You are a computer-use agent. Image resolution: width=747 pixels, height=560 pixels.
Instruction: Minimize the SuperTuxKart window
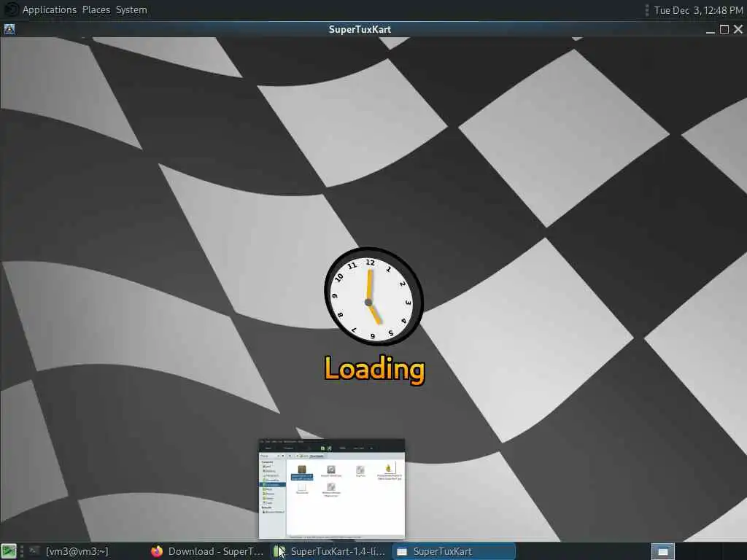[x=711, y=29]
